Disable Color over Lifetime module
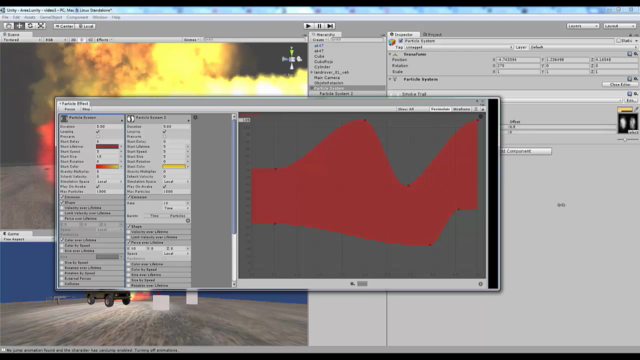 pyautogui.click(x=62, y=240)
